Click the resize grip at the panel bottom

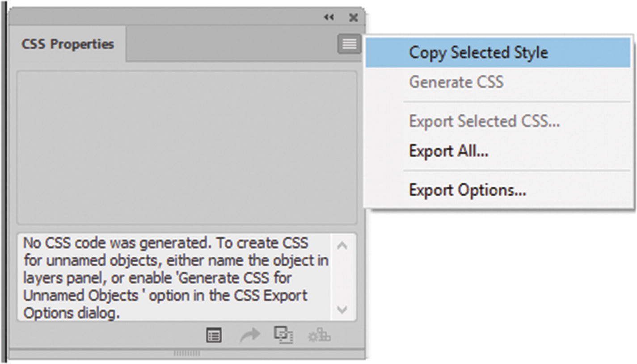186,353
